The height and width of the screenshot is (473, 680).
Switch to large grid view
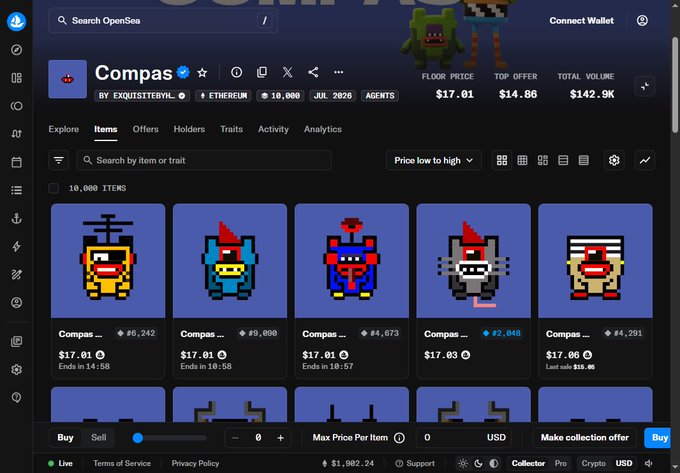coord(502,160)
